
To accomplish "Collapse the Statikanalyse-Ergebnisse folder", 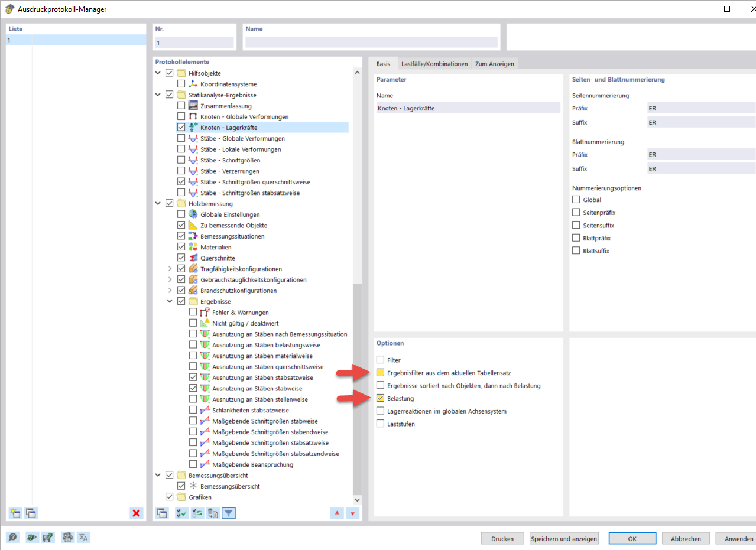I will tap(157, 94).
